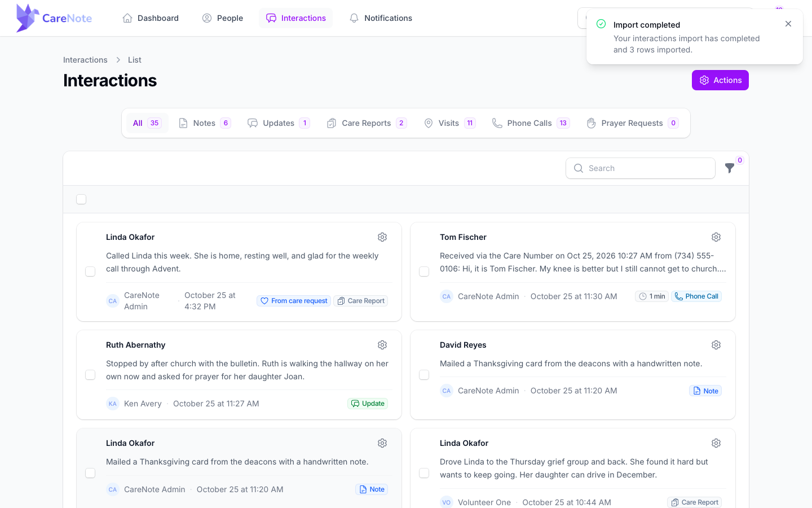This screenshot has height=508, width=812.
Task: Click the KA avatar for Ken Avery
Action: point(113,404)
